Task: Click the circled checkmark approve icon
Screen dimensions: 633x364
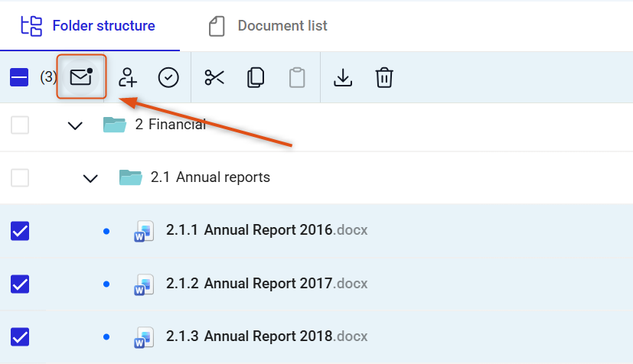Action: (168, 77)
